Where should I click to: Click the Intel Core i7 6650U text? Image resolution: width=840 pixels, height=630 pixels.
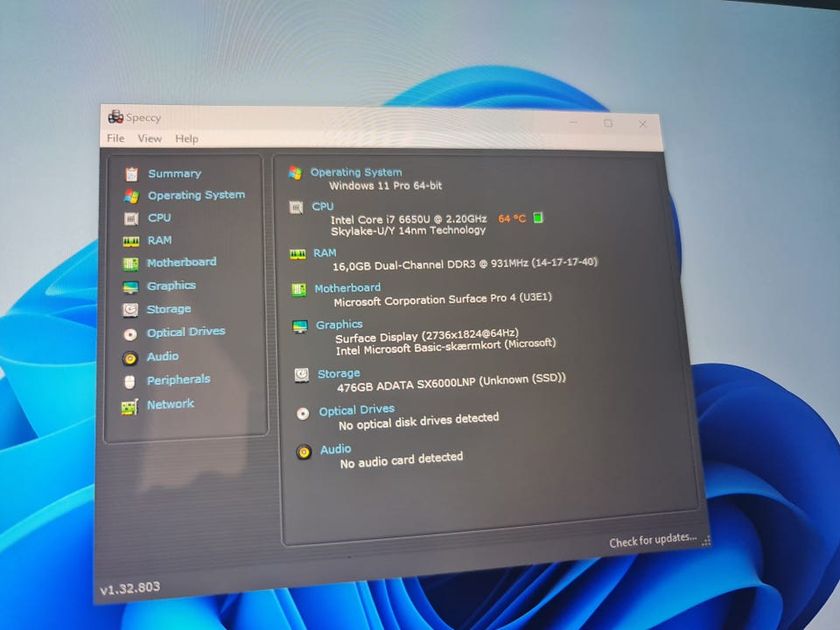click(x=409, y=219)
